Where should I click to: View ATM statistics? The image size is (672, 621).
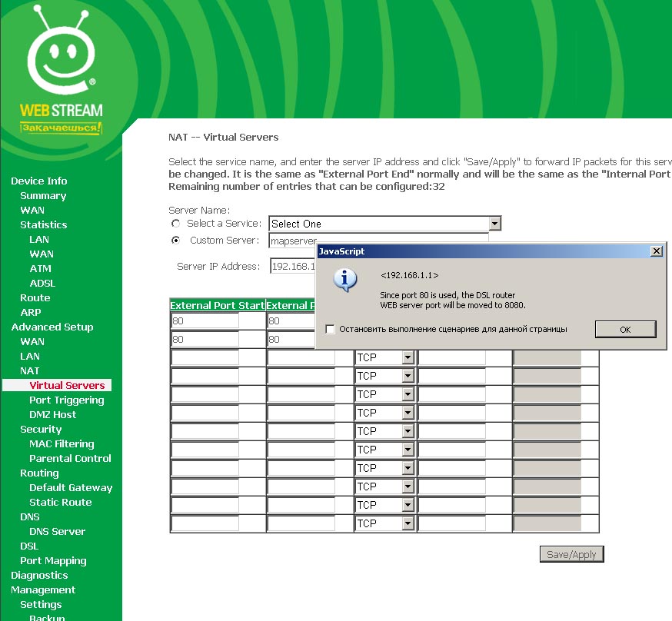click(40, 268)
